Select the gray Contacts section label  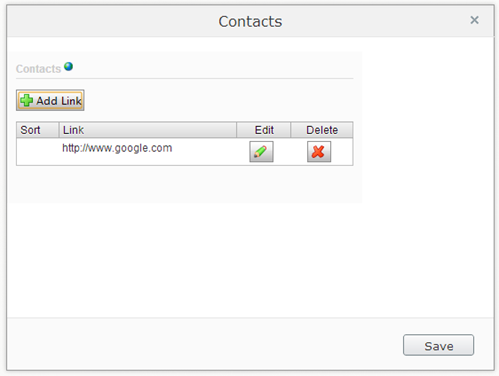click(x=38, y=69)
